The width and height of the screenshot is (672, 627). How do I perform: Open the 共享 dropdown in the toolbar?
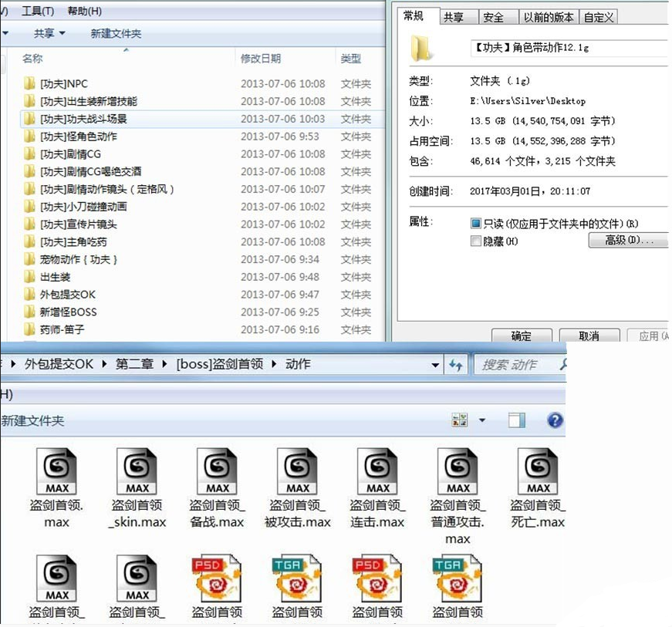[x=49, y=33]
